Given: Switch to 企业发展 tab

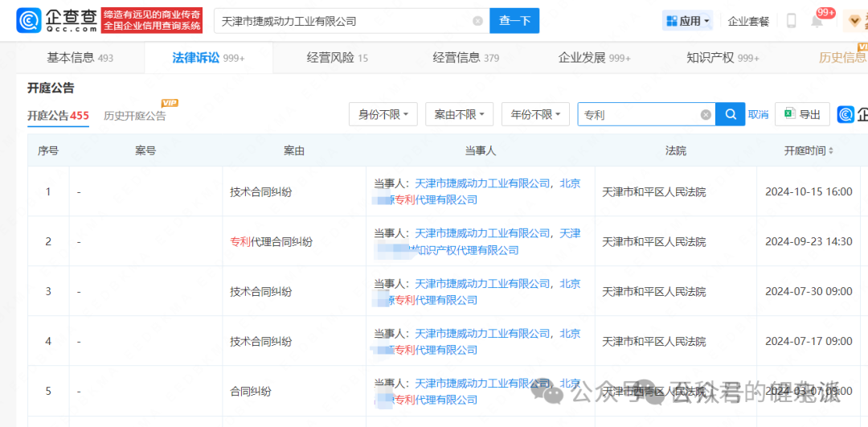Looking at the screenshot, I should (594, 58).
